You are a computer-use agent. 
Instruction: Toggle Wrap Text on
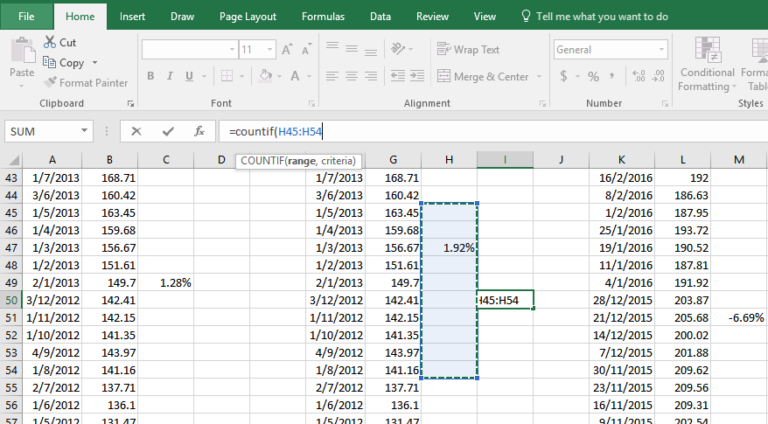pos(468,49)
